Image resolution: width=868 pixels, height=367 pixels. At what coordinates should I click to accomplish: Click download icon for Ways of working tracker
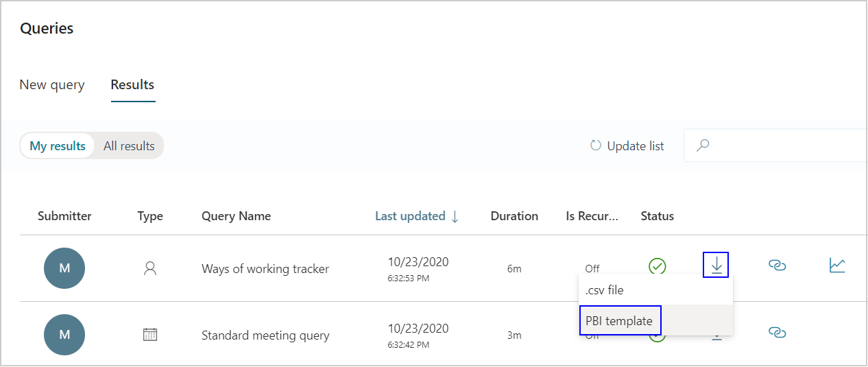716,265
